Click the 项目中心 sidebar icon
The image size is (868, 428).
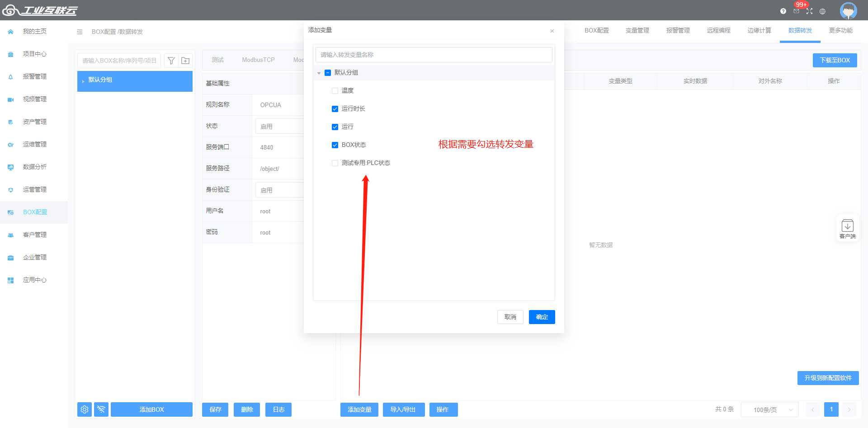(x=10, y=54)
